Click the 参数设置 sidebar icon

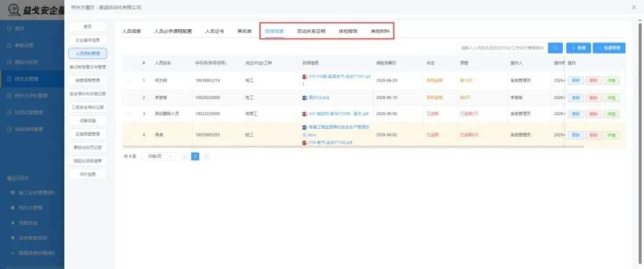click(x=9, y=45)
